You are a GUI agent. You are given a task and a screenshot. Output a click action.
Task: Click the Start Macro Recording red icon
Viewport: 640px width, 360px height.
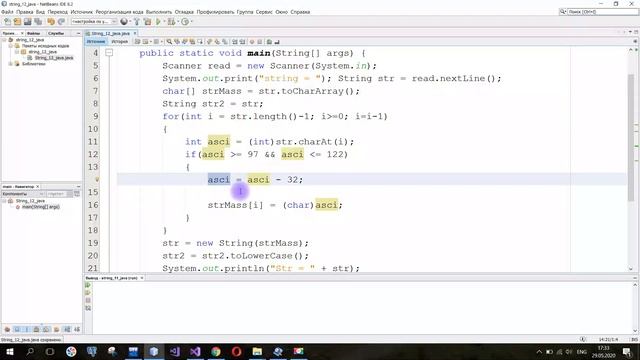coord(252,42)
